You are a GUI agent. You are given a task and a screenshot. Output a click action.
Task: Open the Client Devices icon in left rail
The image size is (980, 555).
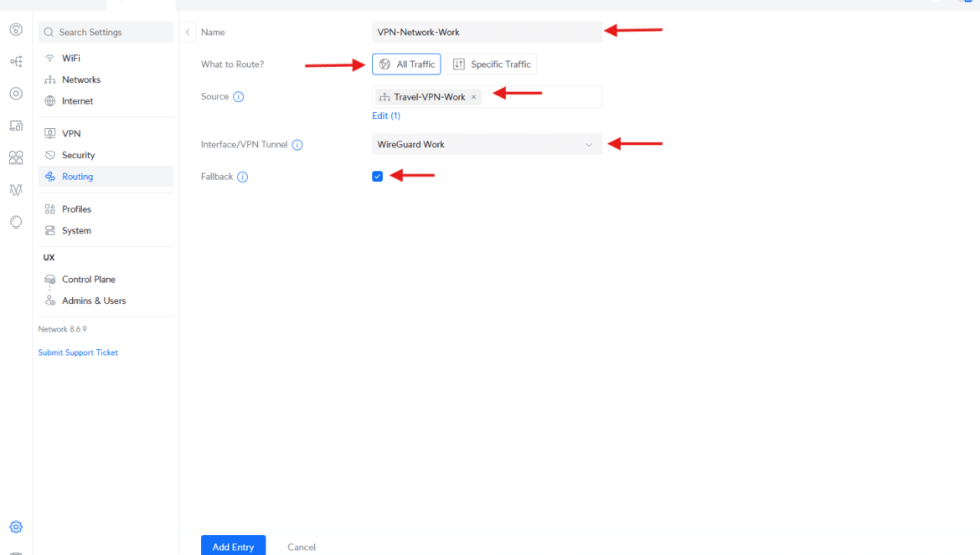click(16, 126)
